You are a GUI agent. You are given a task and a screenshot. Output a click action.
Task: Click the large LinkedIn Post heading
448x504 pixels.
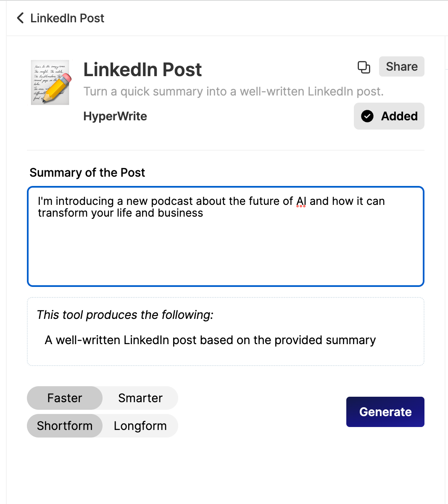pos(142,69)
